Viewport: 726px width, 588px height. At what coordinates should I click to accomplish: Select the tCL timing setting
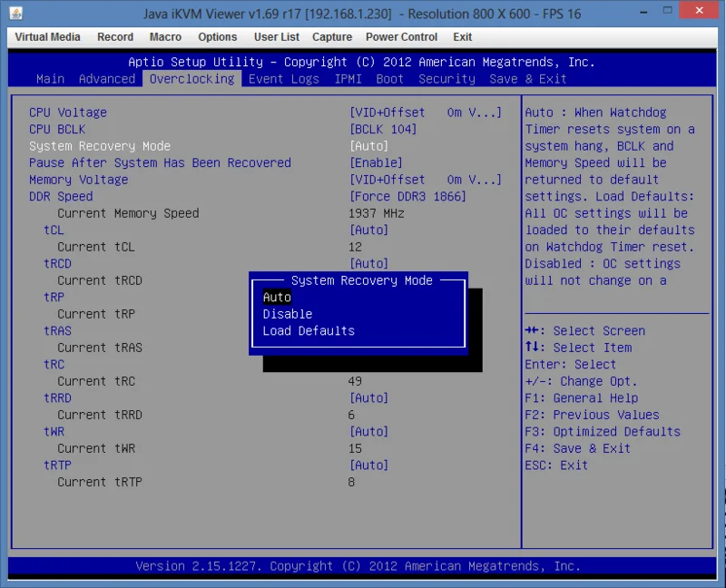pos(54,230)
